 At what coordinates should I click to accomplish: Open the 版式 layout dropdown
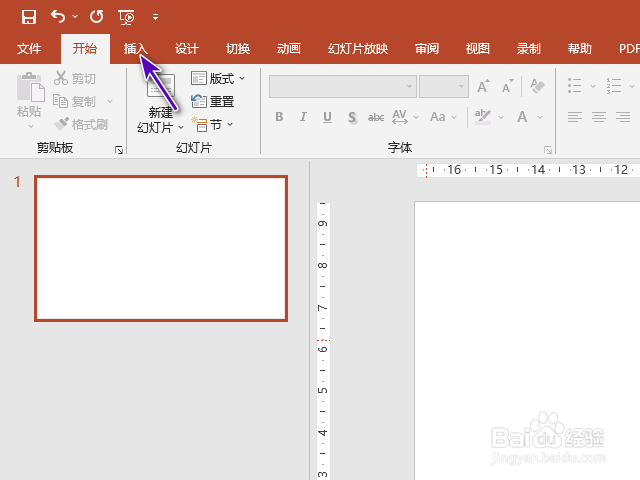(218, 78)
